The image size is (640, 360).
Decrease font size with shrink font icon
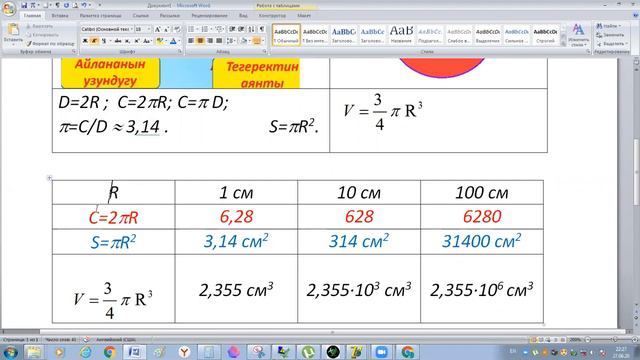click(x=167, y=29)
